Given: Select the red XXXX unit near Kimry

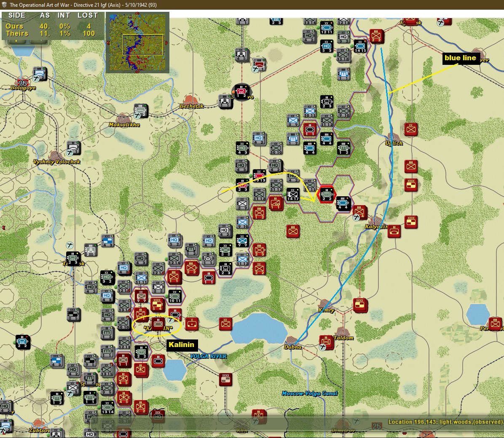Looking at the screenshot, I should 360,304.
